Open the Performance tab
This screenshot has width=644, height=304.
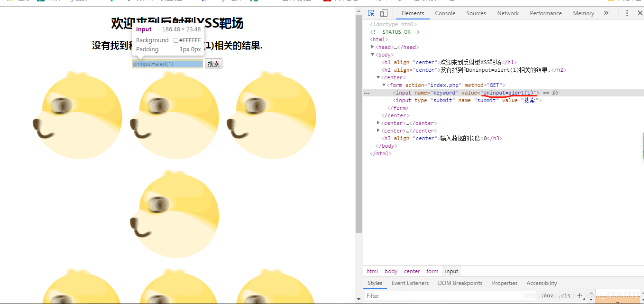(546, 13)
